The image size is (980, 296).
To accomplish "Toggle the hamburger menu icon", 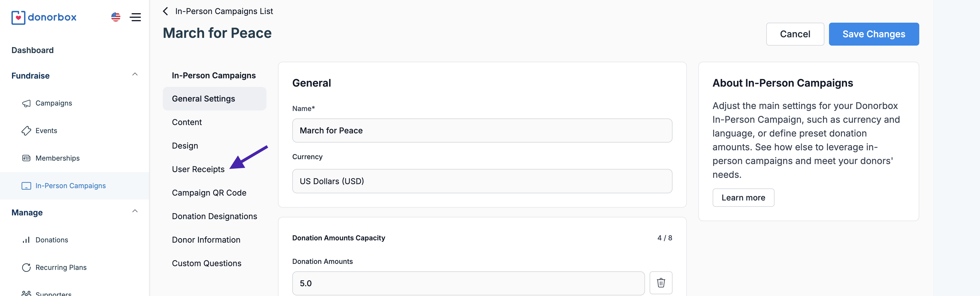I will [136, 17].
